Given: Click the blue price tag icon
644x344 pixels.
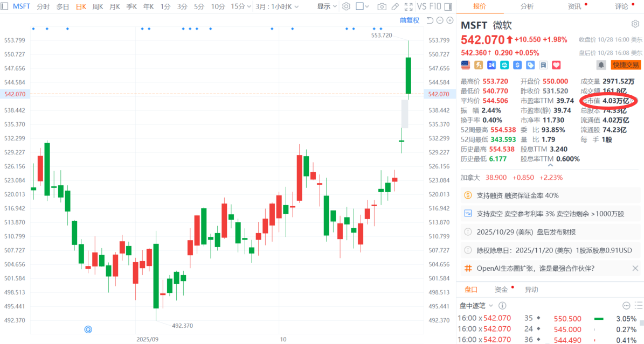Looking at the screenshot, I should (x=530, y=65).
